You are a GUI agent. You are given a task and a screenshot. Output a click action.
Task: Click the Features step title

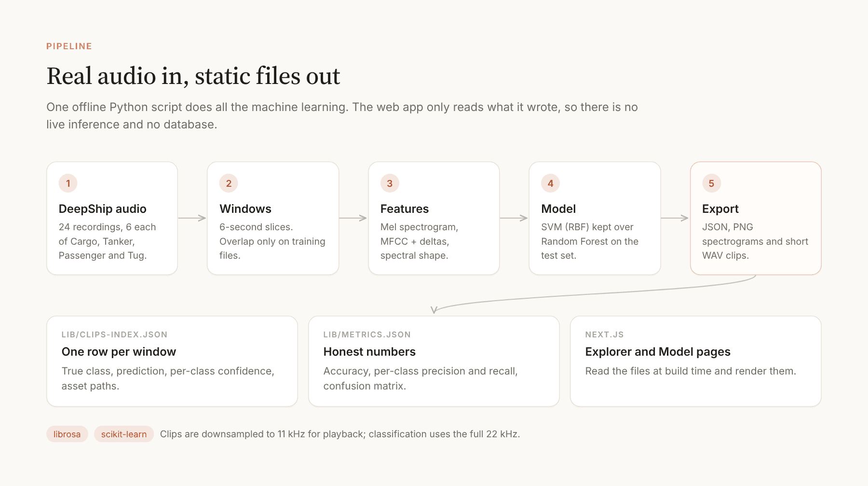point(405,209)
